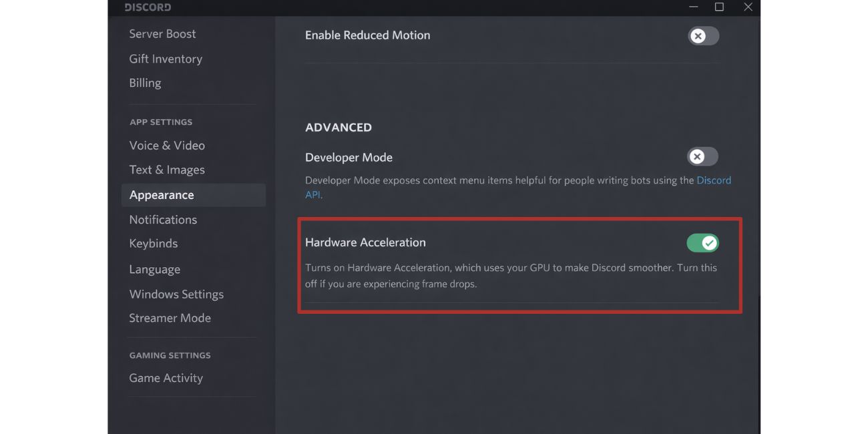
Task: Open the Server Boost page
Action: pyautogui.click(x=162, y=33)
